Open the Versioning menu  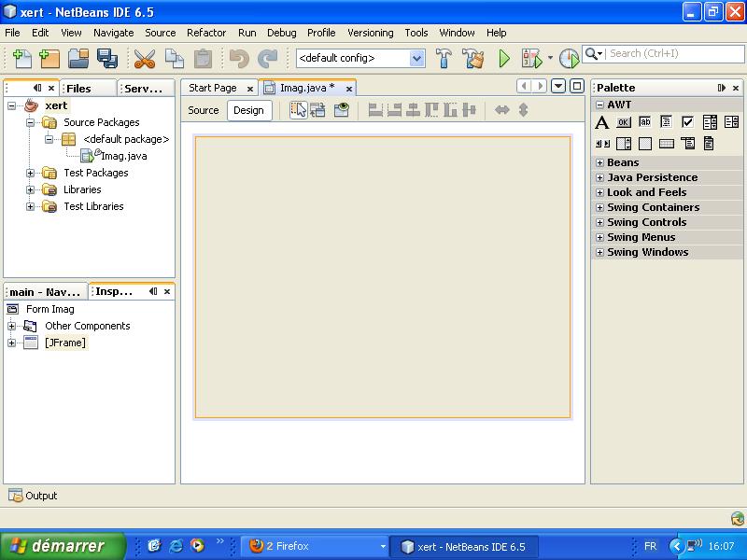coord(370,33)
